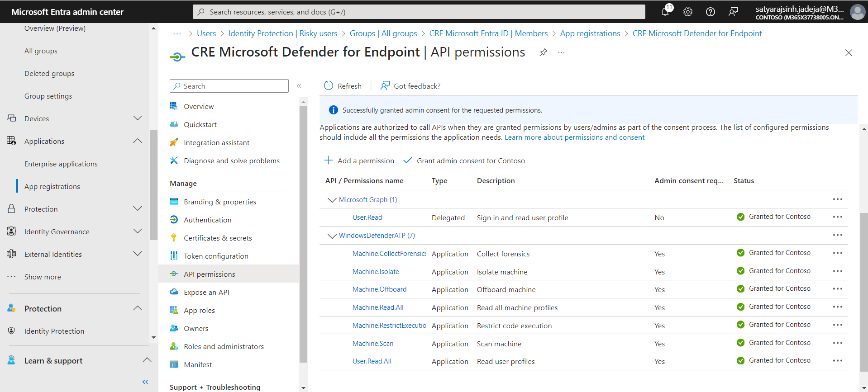Show collapsed breadcrumbs via ellipsis
The height and width of the screenshot is (392, 868).
click(x=177, y=33)
